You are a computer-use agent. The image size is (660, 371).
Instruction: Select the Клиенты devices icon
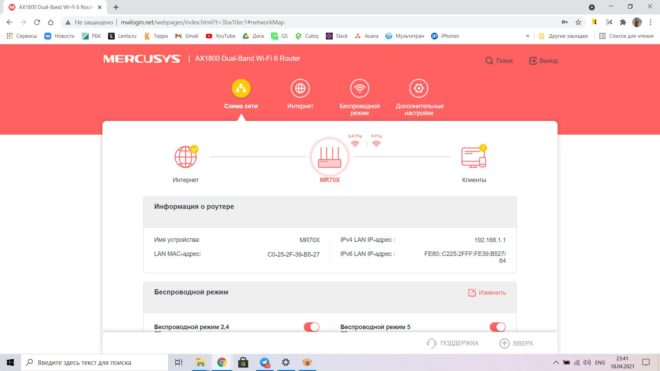point(474,157)
